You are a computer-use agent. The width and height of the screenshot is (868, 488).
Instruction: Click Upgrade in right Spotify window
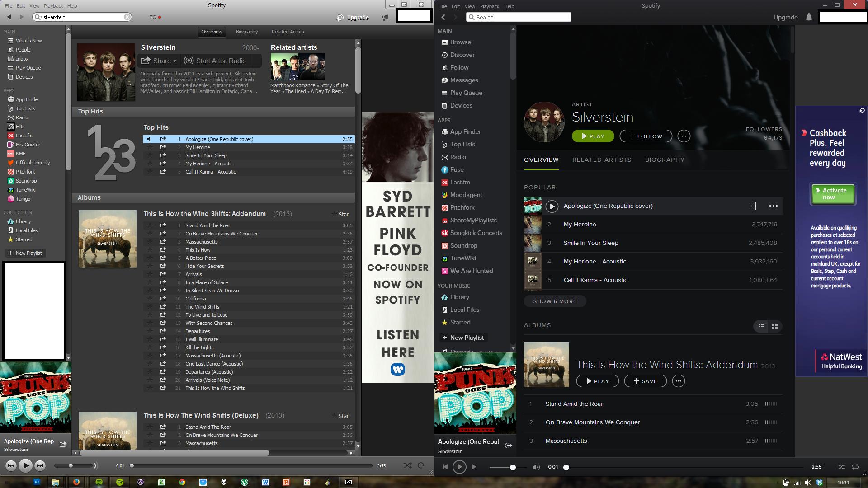tap(785, 17)
